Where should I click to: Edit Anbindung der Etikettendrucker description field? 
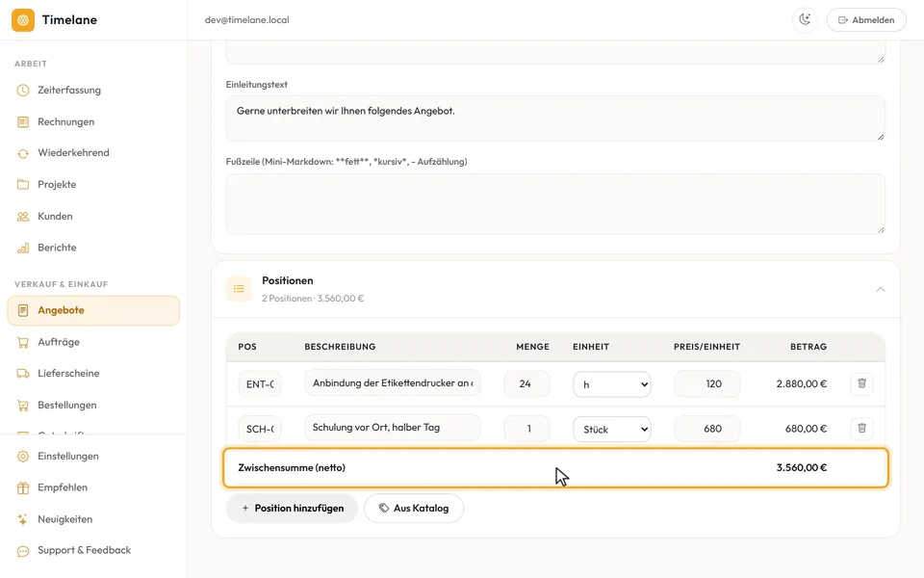[393, 382]
